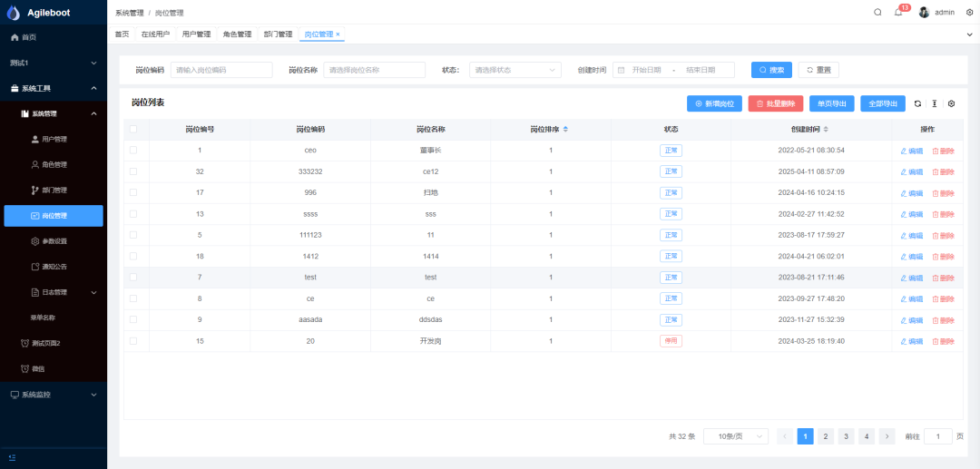Image resolution: width=980 pixels, height=469 pixels.
Task: Open the 状态 dropdown filter
Action: point(514,70)
